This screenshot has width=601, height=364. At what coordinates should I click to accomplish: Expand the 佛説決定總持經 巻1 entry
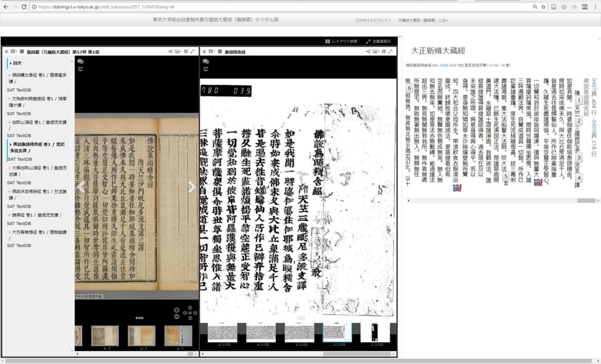(x=38, y=195)
